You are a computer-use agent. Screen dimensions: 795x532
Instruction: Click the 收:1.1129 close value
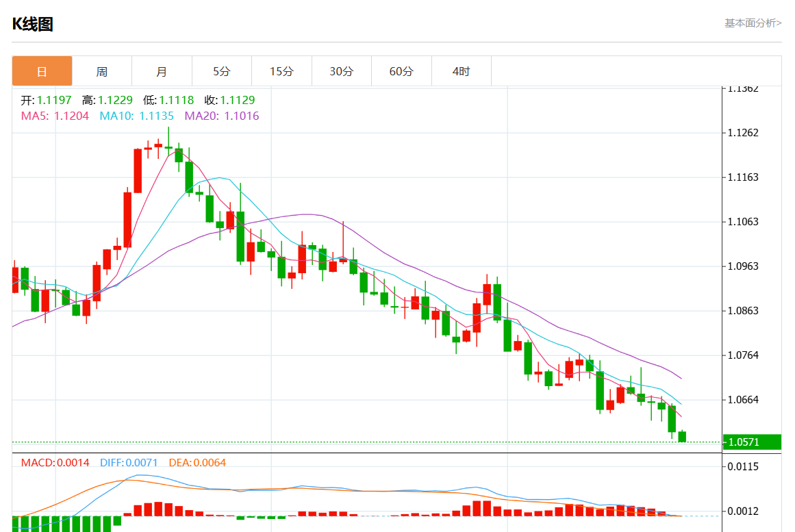click(229, 100)
